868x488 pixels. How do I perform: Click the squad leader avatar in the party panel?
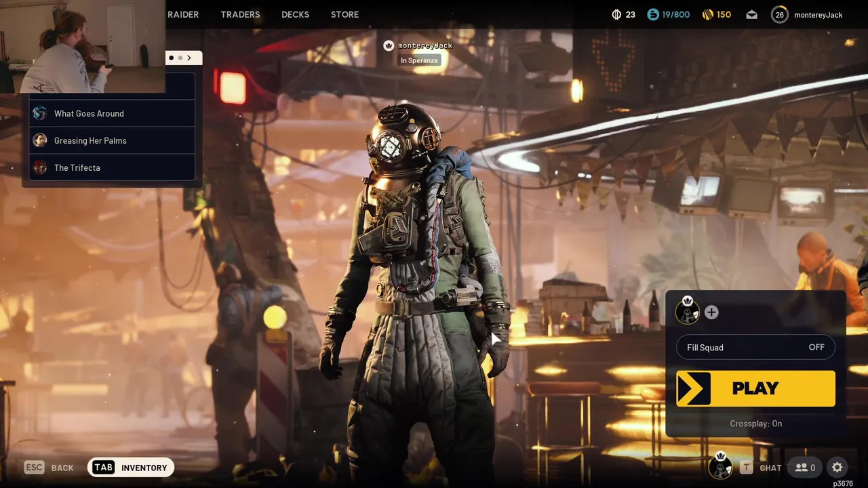pyautogui.click(x=688, y=312)
